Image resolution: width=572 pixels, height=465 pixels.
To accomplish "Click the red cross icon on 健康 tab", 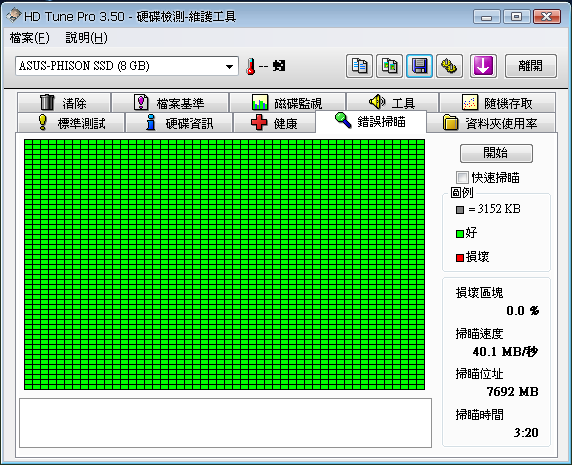I will [x=259, y=123].
